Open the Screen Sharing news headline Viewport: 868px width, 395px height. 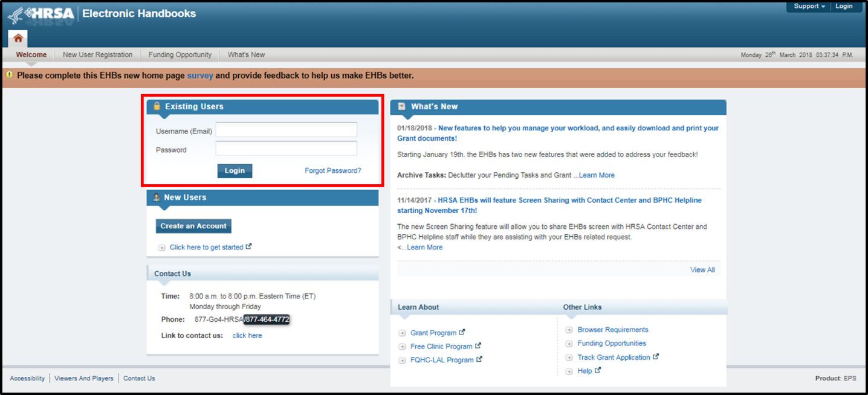549,205
